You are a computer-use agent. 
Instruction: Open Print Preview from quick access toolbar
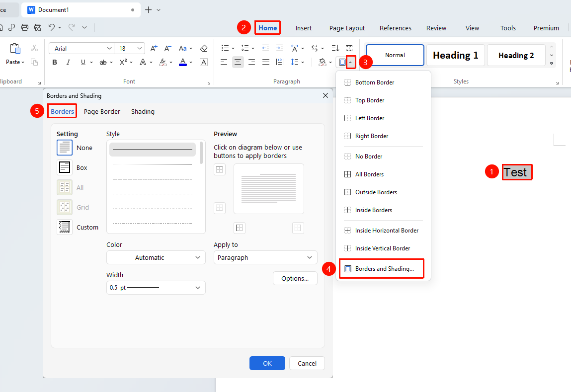pyautogui.click(x=38, y=27)
